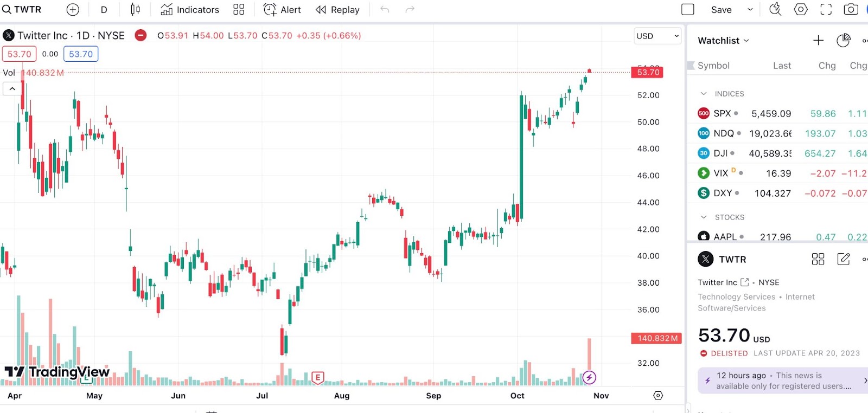
Task: Open the layout setup square icon
Action: tap(688, 9)
